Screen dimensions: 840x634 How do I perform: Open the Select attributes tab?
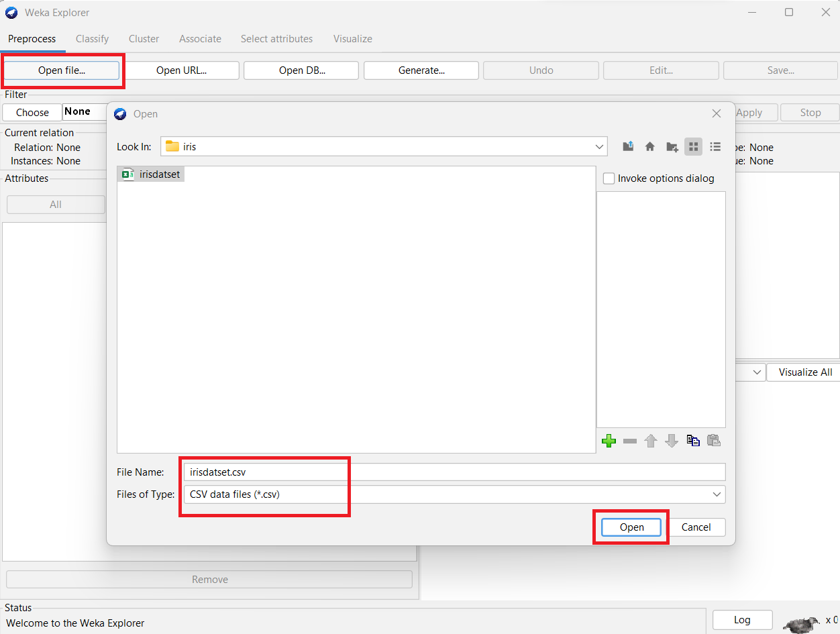[277, 39]
